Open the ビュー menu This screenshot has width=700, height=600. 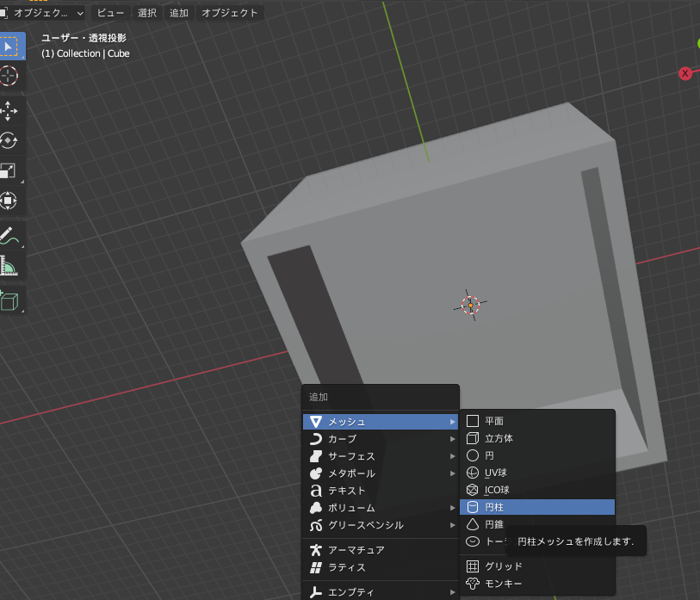pyautogui.click(x=110, y=13)
